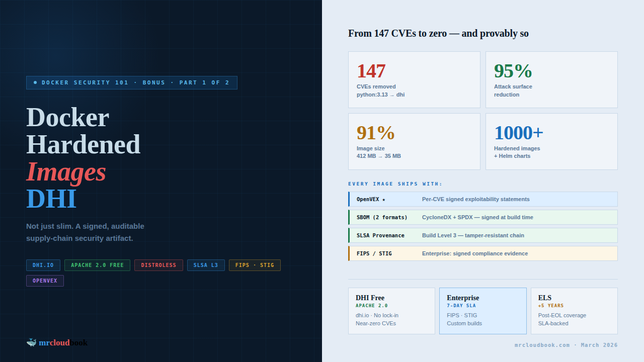Click the 95% attack surface reduction card
Viewport: 644px width, 362px height.
[551, 79]
